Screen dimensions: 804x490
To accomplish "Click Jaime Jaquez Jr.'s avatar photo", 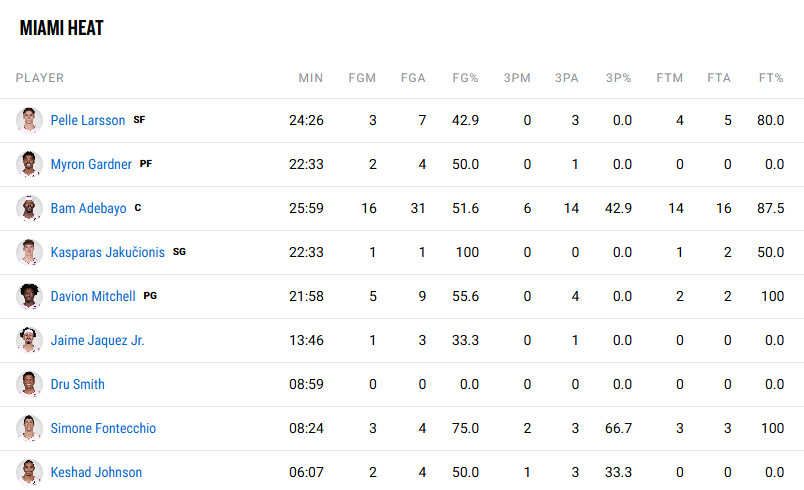I will 29,340.
